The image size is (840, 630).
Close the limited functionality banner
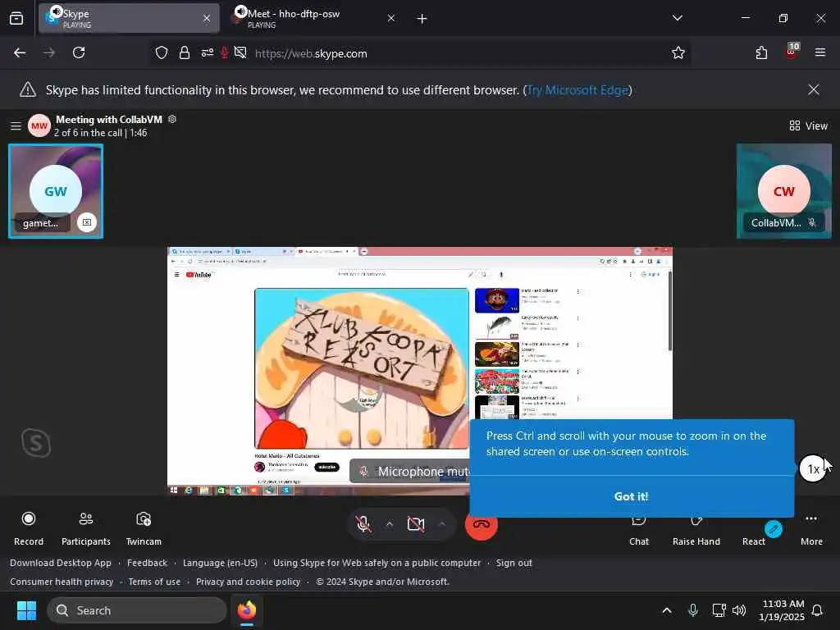[x=813, y=89]
